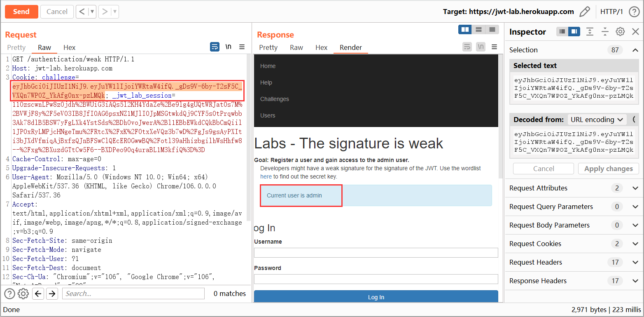This screenshot has height=317, width=644.
Task: Click the '0 matches' search count label
Action: (230, 294)
